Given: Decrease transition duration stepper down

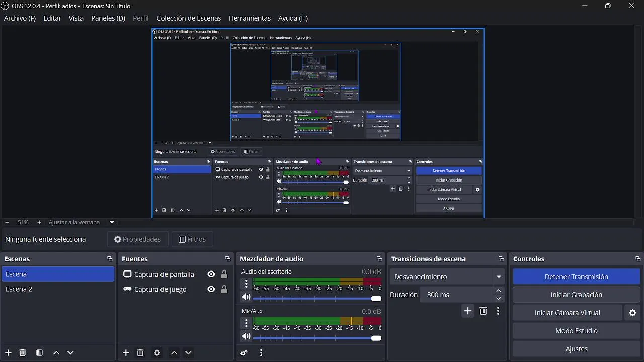Looking at the screenshot, I should [x=499, y=298].
